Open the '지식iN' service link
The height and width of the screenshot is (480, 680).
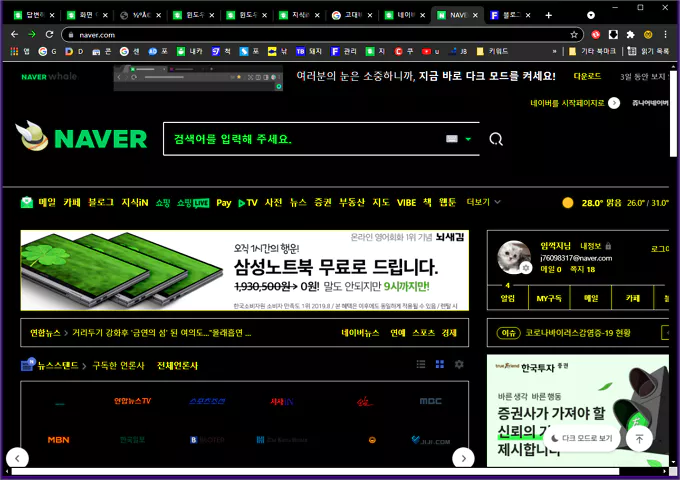tap(134, 202)
